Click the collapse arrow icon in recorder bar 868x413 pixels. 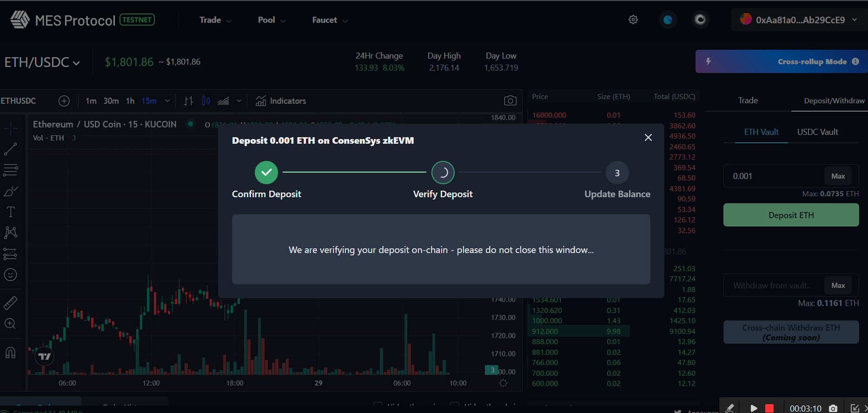click(x=855, y=408)
